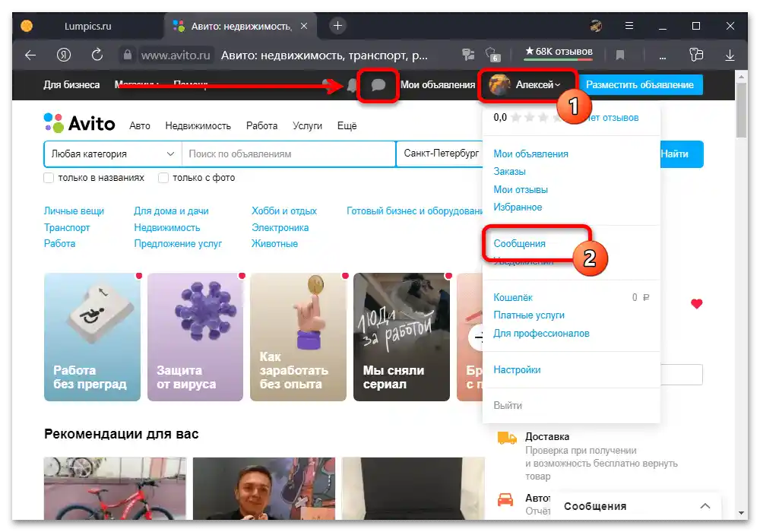Open the Авто category link
The image size is (760, 532).
pyautogui.click(x=140, y=126)
